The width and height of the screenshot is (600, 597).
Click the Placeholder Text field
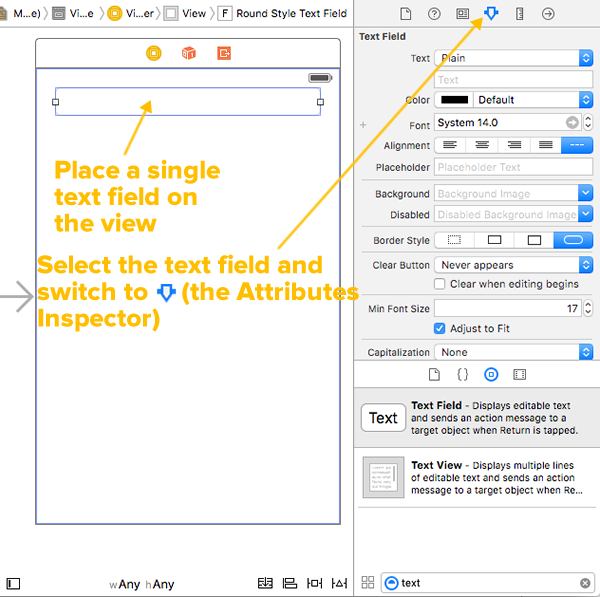(514, 167)
